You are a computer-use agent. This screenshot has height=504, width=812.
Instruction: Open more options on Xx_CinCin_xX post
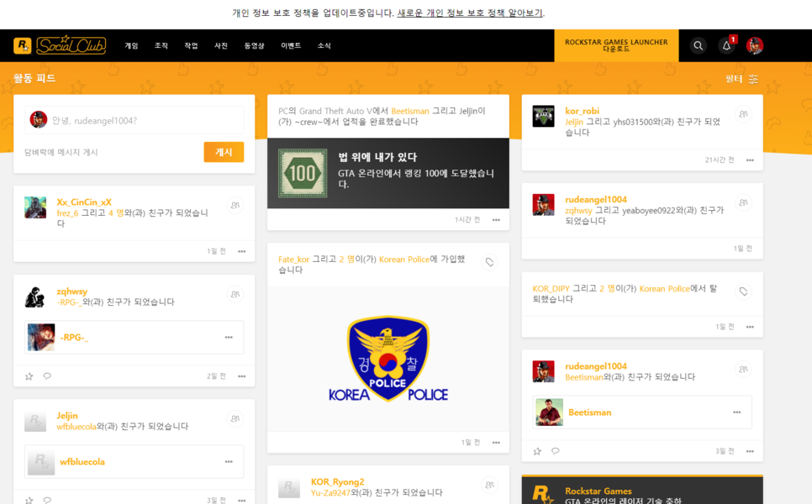[x=242, y=251]
